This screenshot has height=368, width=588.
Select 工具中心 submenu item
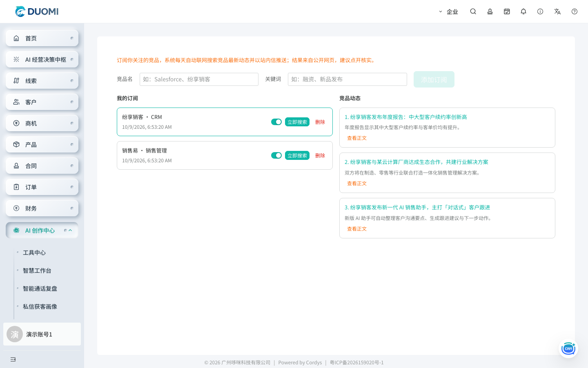click(34, 253)
